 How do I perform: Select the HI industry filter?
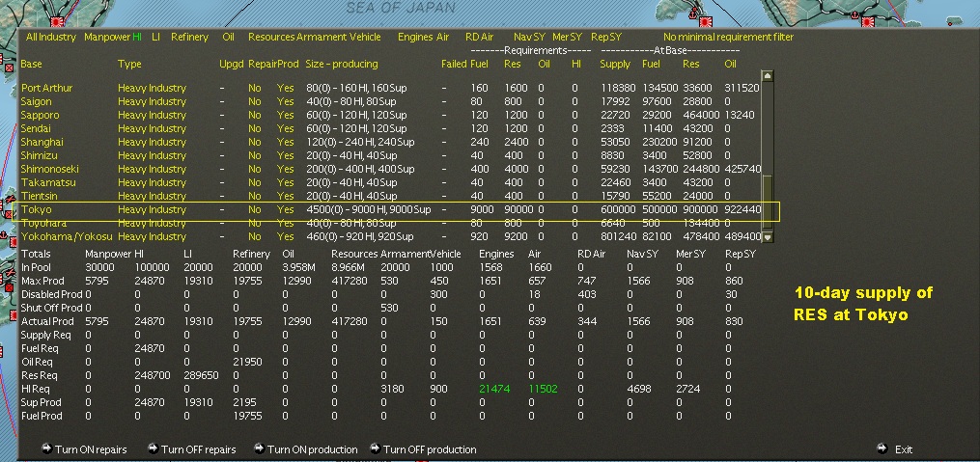(x=137, y=37)
